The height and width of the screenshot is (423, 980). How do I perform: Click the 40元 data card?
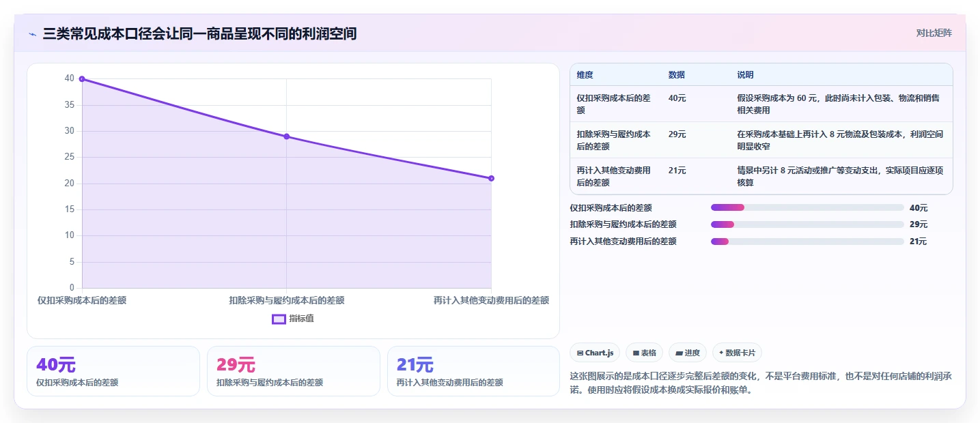[113, 371]
